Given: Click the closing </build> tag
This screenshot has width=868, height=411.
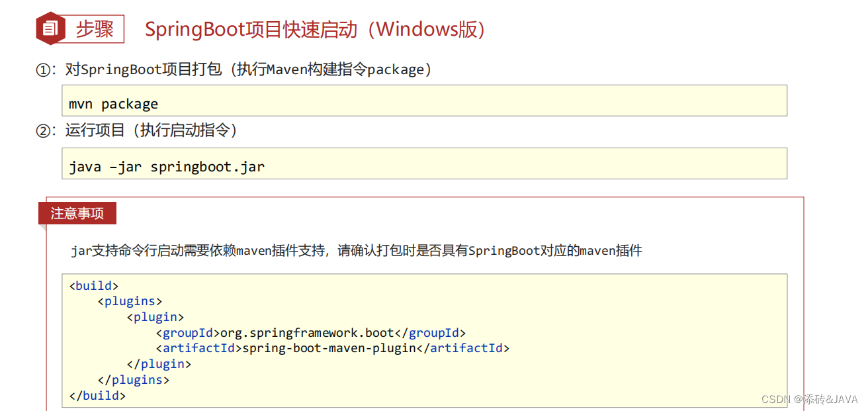Looking at the screenshot, I should pos(97,396).
